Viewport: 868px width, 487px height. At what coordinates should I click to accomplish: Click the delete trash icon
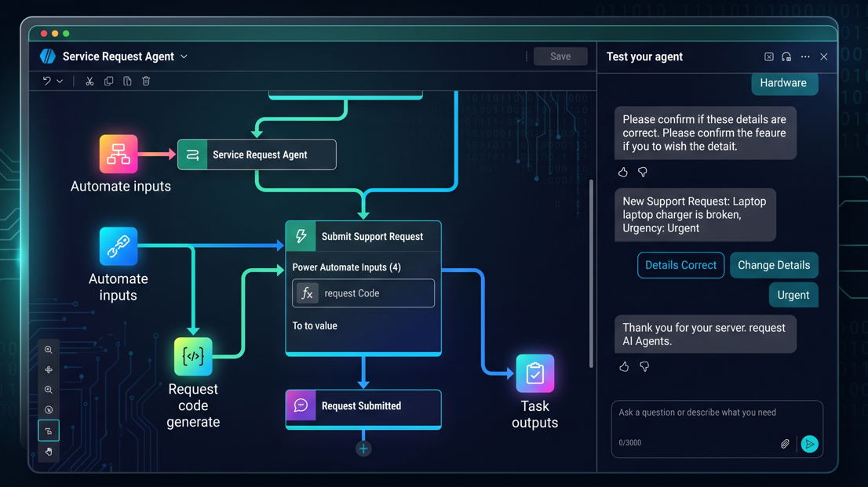click(146, 81)
